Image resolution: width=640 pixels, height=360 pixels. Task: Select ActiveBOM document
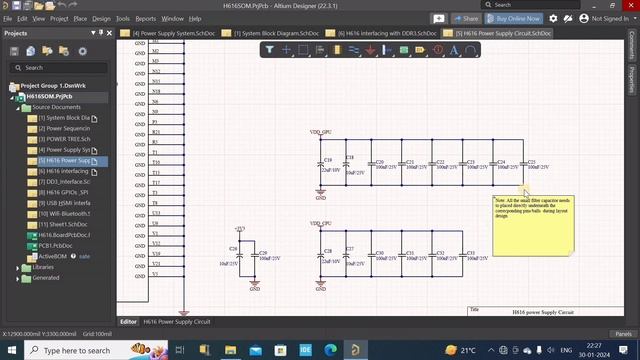(52, 256)
